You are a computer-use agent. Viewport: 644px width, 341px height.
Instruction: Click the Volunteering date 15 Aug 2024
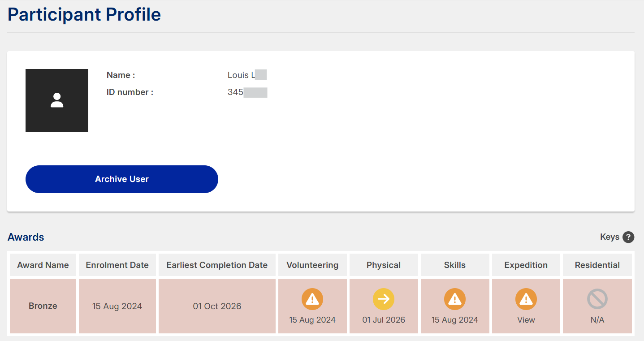tap(312, 320)
